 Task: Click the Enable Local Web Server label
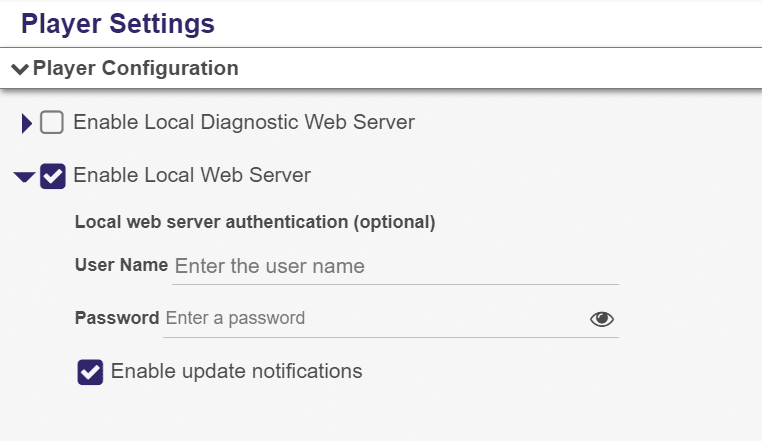coord(192,175)
